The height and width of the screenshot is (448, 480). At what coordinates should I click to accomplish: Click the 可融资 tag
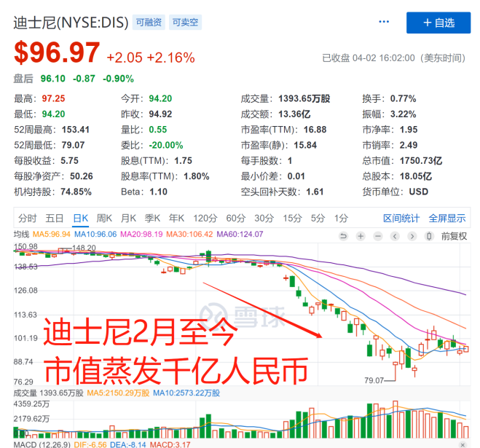(149, 23)
